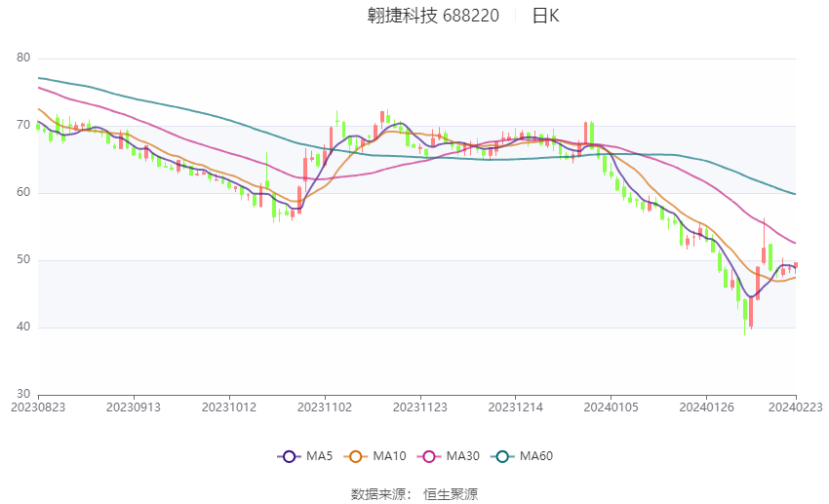This screenshot has height=504, width=829.
Task: Select the 20240105 x-axis date label
Action: click(611, 407)
